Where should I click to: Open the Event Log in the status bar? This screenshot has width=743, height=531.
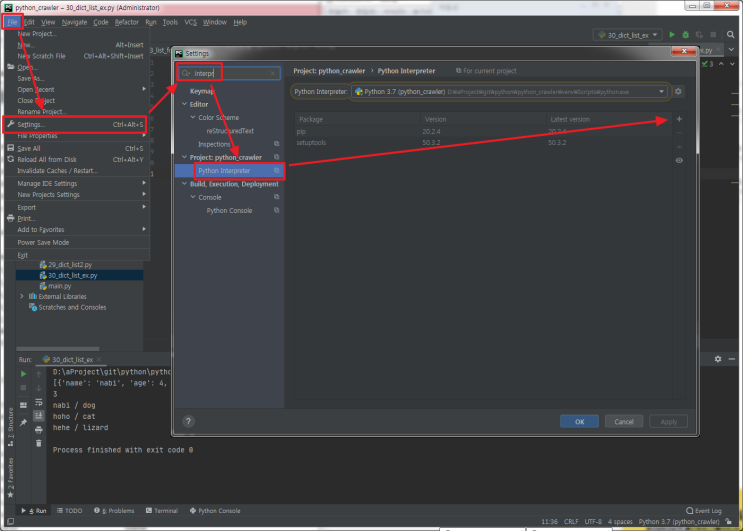coord(704,511)
